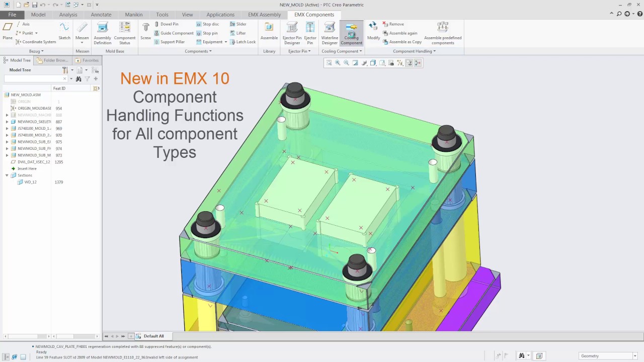Viewport: 644px width, 362px height.
Task: Click the search binoculars in Model Tree
Action: coord(78,79)
